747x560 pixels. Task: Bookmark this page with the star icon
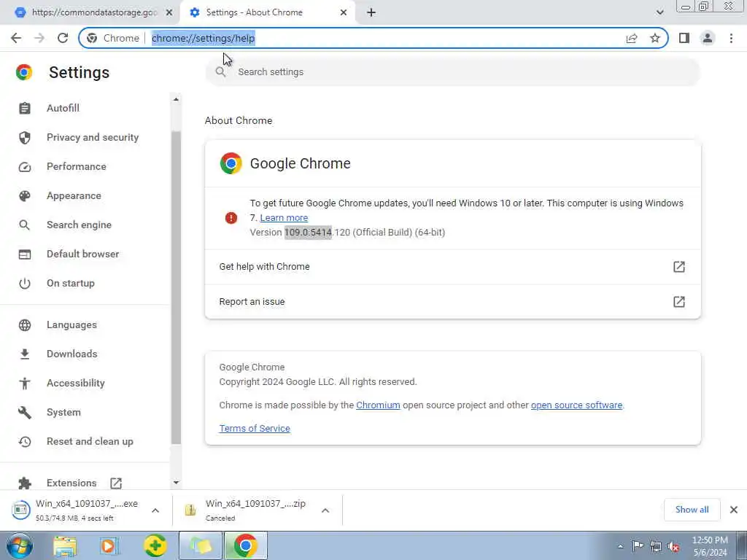pyautogui.click(x=655, y=38)
